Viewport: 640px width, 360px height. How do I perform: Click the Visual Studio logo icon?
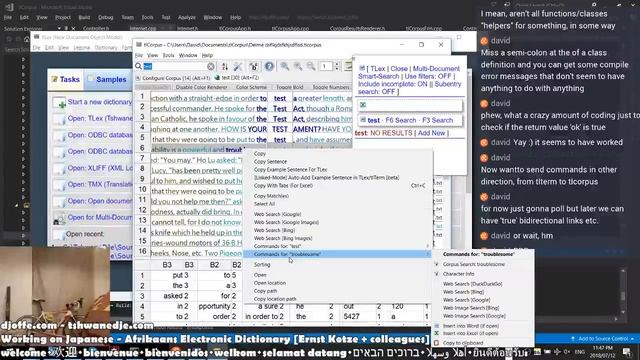click(x=9, y=7)
